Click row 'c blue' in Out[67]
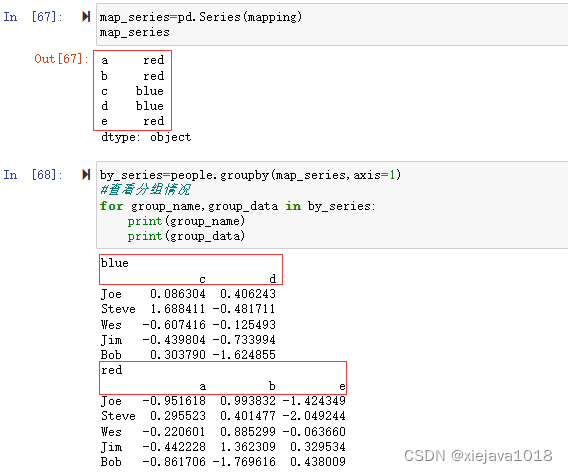Image resolution: width=568 pixels, height=473 pixels. pyautogui.click(x=133, y=91)
